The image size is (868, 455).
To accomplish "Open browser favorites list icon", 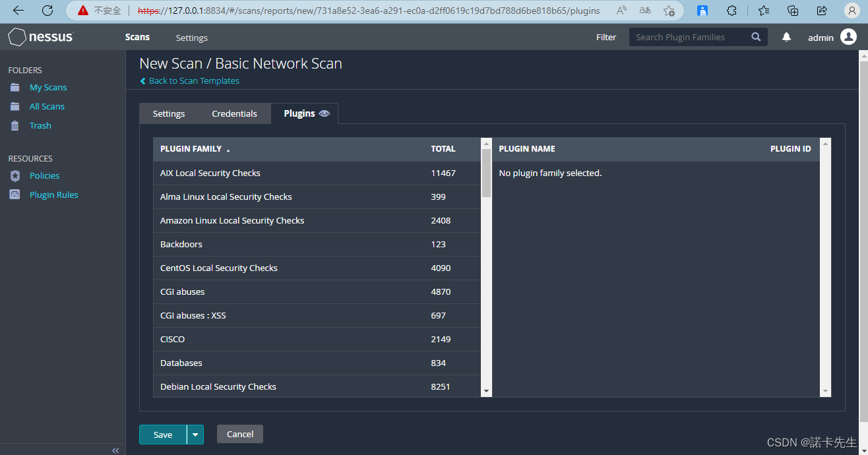I will pos(764,11).
